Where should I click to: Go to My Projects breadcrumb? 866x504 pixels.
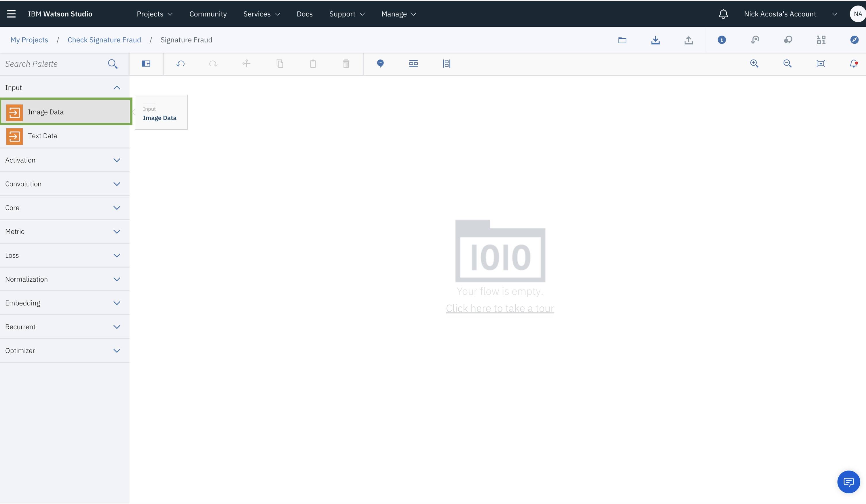tap(29, 40)
